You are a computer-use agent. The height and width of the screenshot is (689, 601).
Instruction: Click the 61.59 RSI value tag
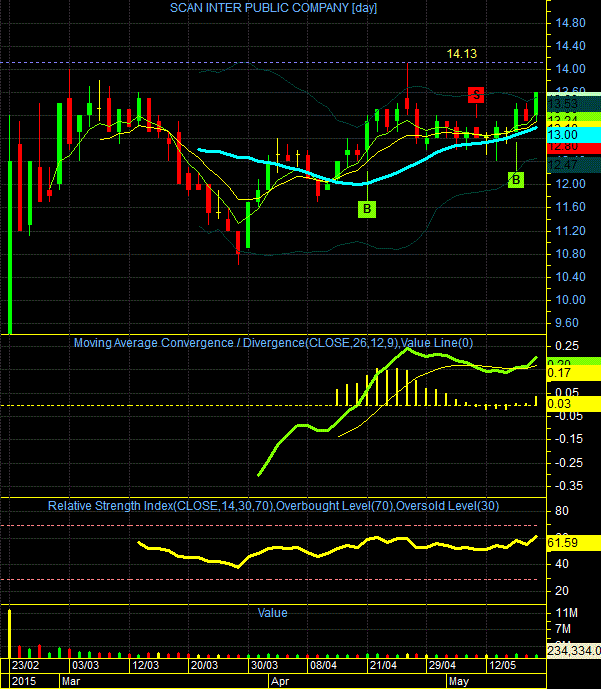pyautogui.click(x=574, y=543)
